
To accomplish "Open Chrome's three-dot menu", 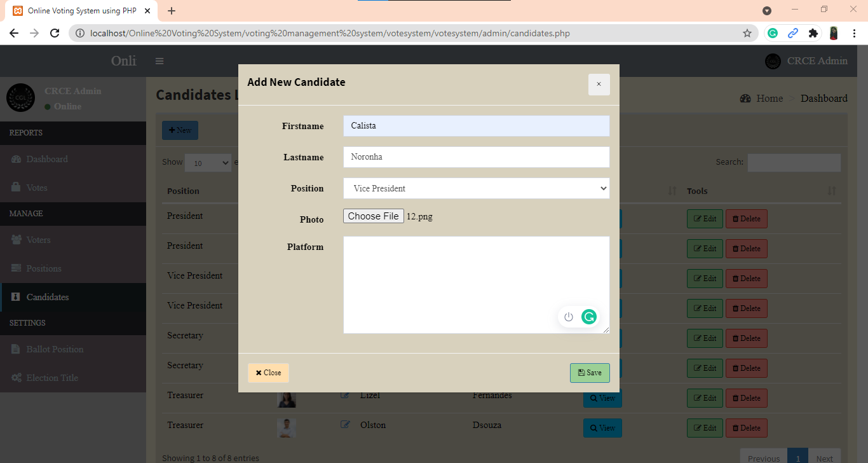I will tap(854, 33).
